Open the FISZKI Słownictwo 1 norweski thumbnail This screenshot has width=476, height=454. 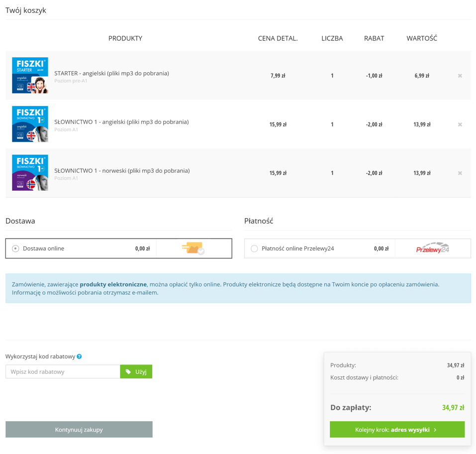(30, 173)
